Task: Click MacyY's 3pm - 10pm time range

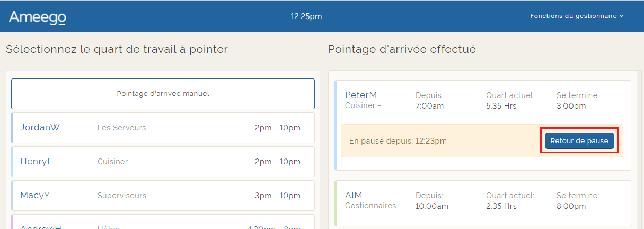Action: (277, 196)
